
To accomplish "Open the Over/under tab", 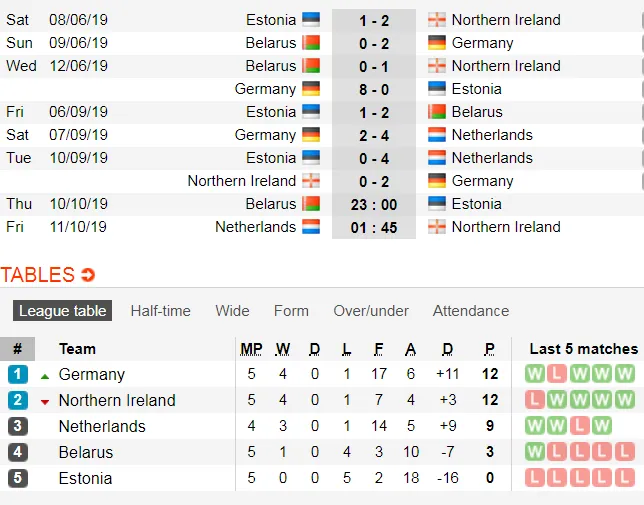I will (x=371, y=311).
